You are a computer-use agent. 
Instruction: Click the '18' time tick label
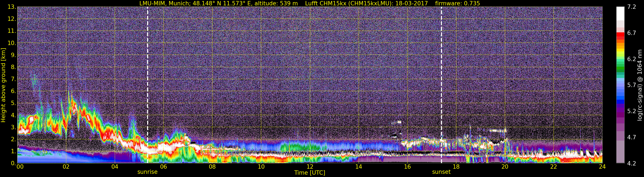pos(456,167)
